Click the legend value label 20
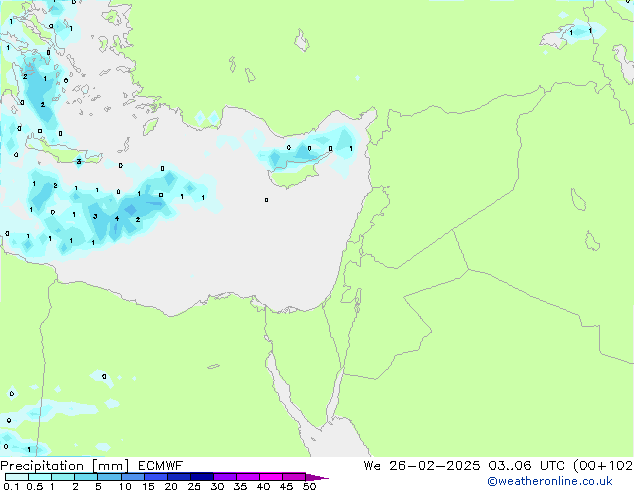634x490 pixels. click(x=171, y=486)
